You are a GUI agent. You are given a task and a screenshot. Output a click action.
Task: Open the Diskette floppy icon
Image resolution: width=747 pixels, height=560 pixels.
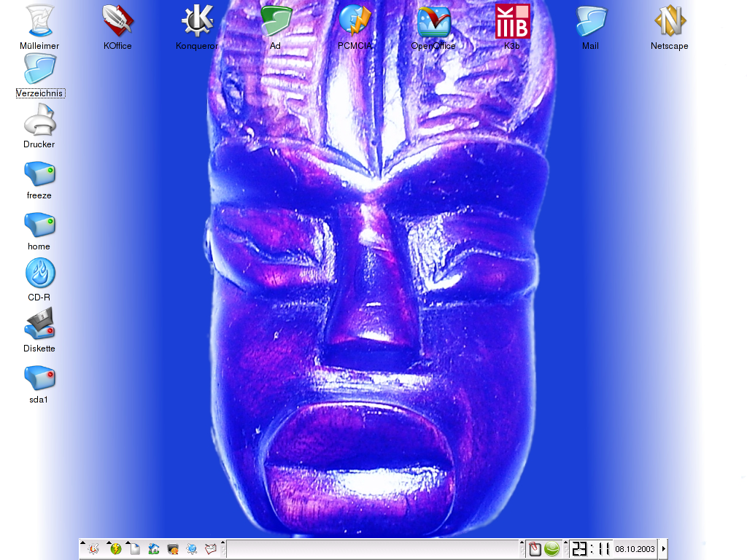[39, 323]
